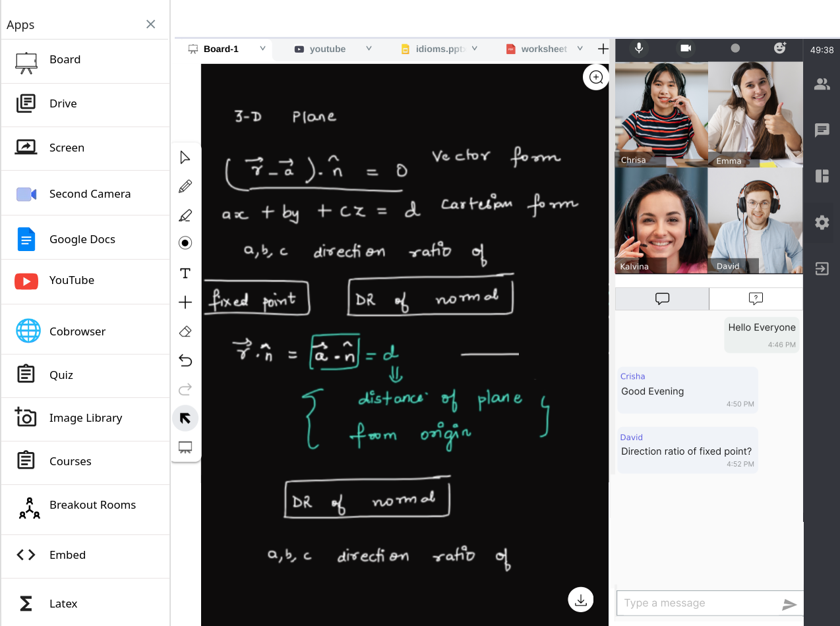Open the color picker circle tool
The width and height of the screenshot is (840, 626).
coord(185,243)
